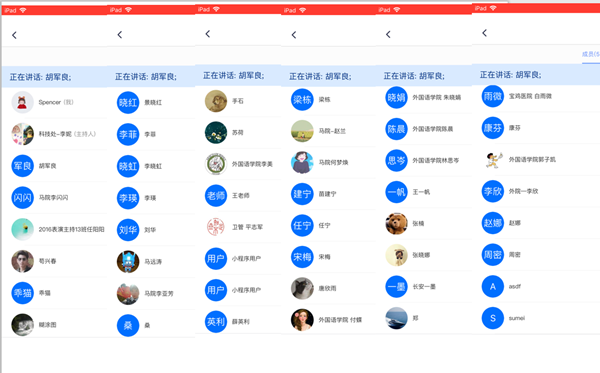This screenshot has width=600, height=373.
Task: Select the 梁栋 avatar icon
Action: pos(302,99)
